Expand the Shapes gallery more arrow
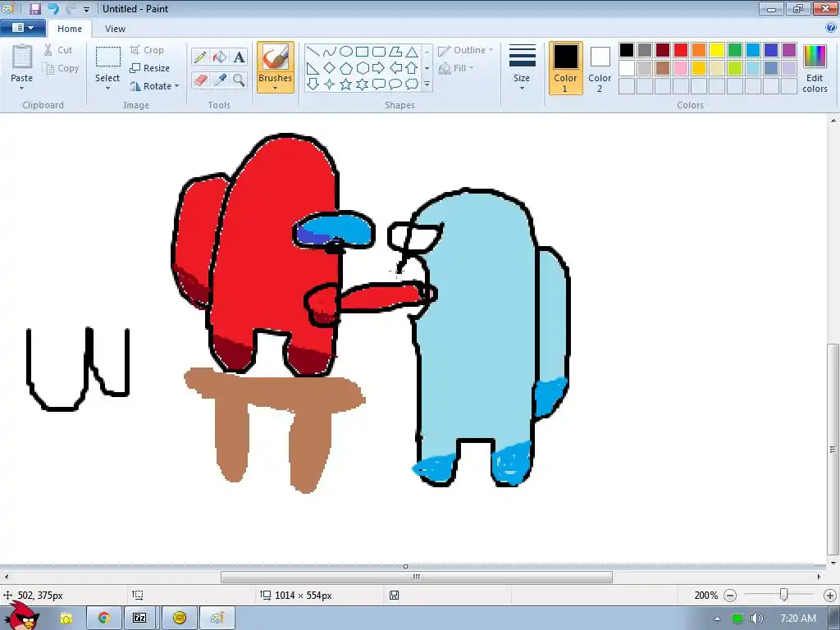The image size is (840, 630). click(427, 84)
